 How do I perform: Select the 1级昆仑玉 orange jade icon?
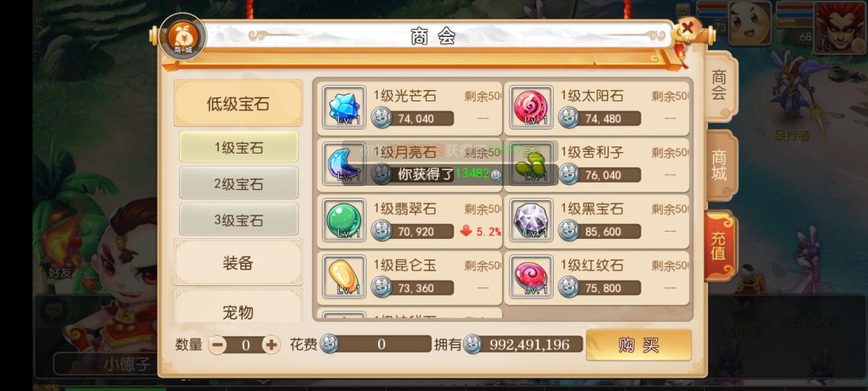pyautogui.click(x=344, y=277)
